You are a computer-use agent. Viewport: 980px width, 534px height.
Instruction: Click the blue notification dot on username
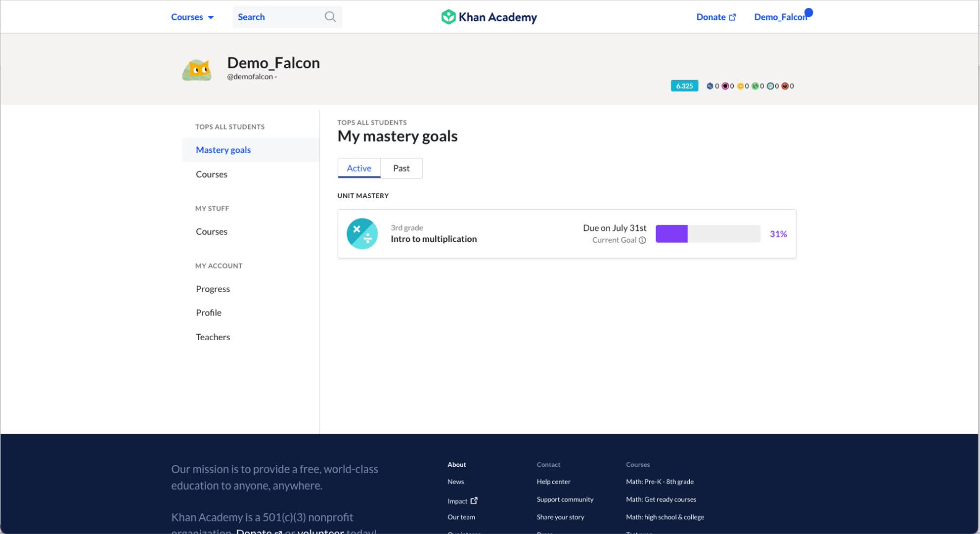click(808, 12)
